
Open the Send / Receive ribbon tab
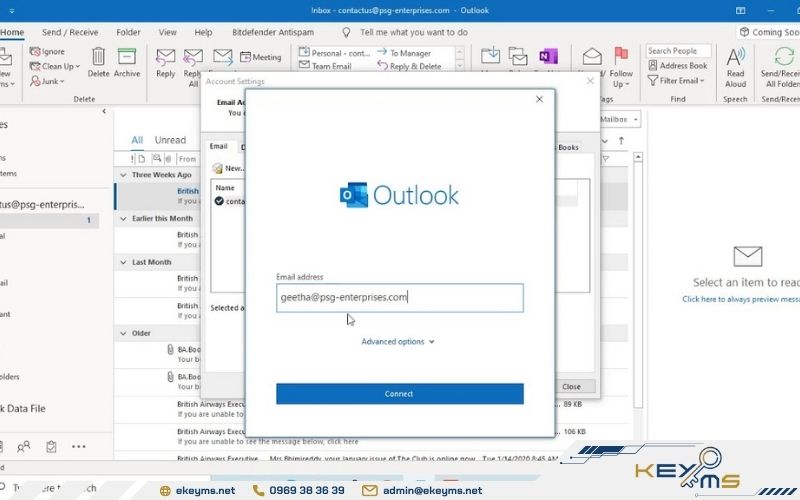(x=70, y=32)
